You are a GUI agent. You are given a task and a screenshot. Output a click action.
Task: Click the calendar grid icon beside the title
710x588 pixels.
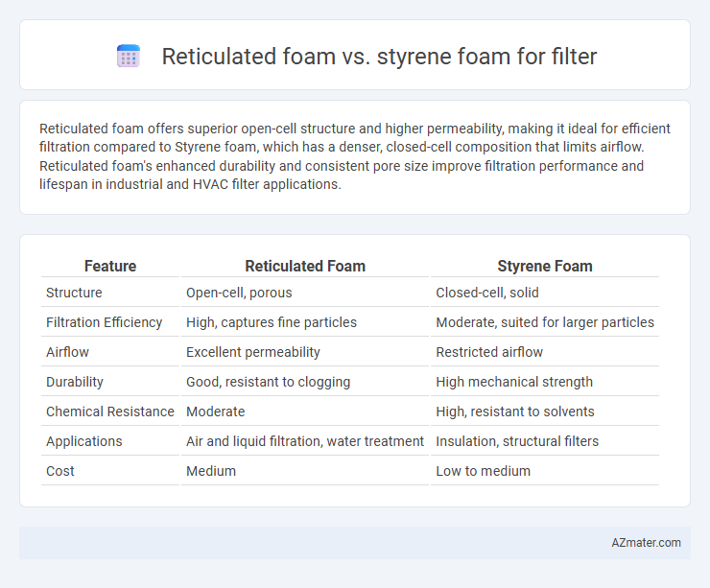tap(129, 57)
